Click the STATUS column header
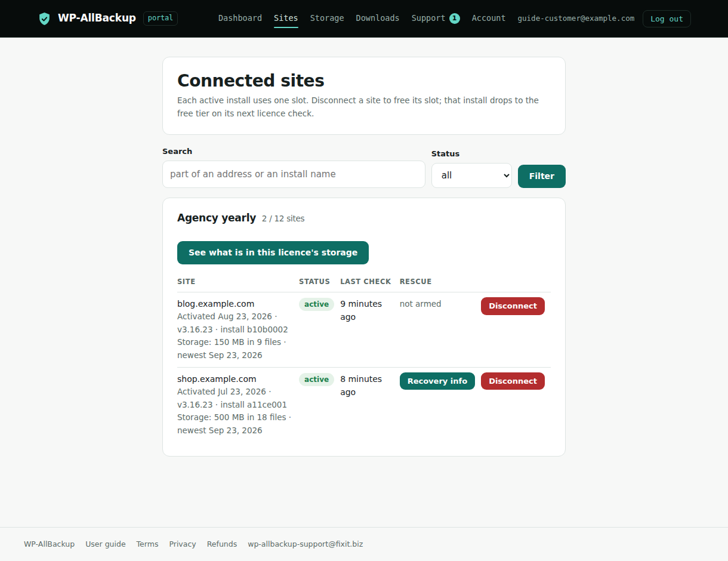The image size is (728, 561). (314, 282)
